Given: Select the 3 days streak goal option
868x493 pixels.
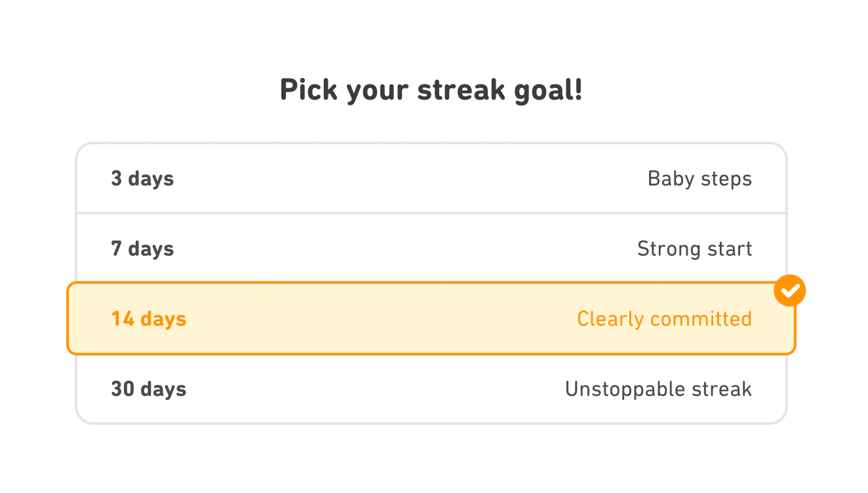Looking at the screenshot, I should tap(431, 178).
